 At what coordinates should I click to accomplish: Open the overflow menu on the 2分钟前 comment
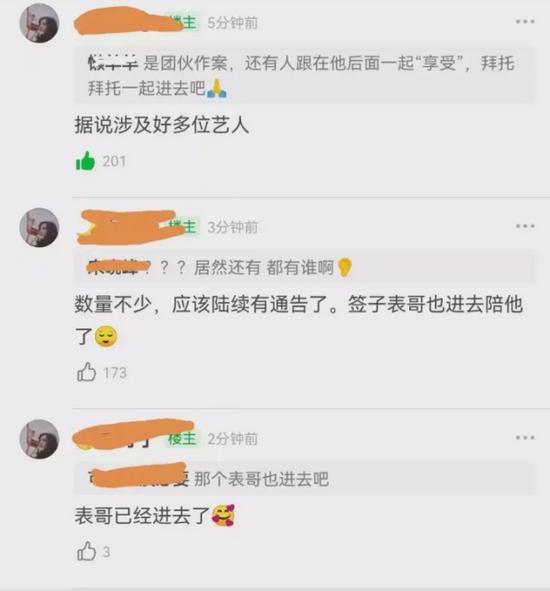coord(525,438)
